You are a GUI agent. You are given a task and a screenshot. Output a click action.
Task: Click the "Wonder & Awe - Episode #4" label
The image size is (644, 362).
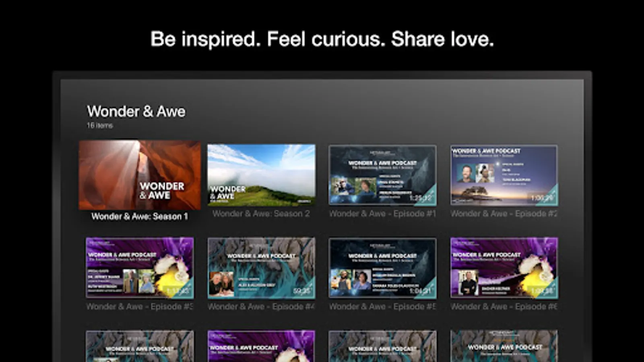[x=261, y=306]
